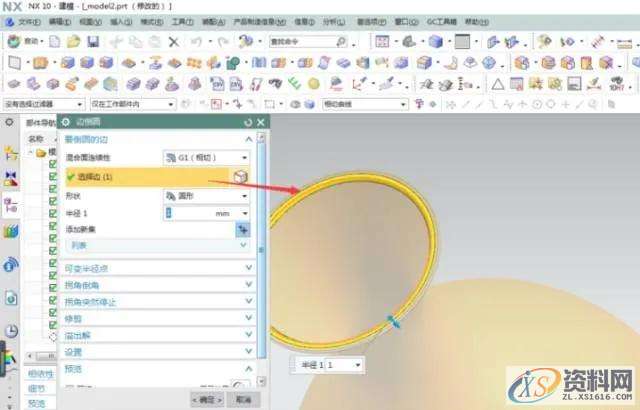Viewport: 640px width, 410px height.
Task: Click the Save icon in the top toolbar
Action: 93,41
